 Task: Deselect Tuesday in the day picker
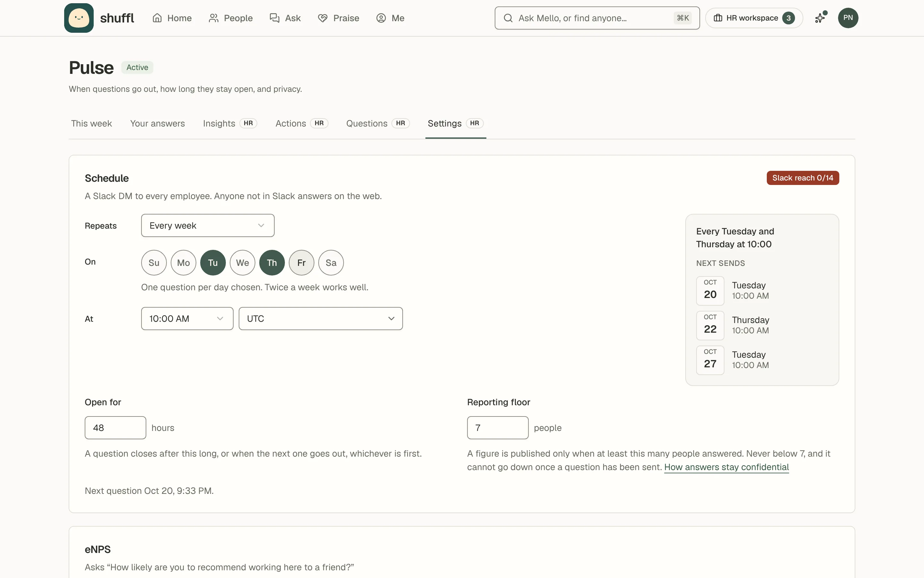point(213,263)
